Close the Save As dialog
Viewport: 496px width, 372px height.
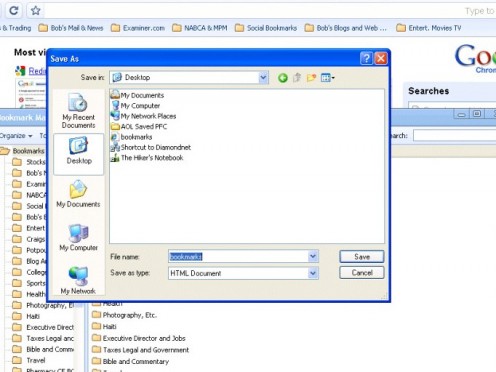pyautogui.click(x=381, y=59)
